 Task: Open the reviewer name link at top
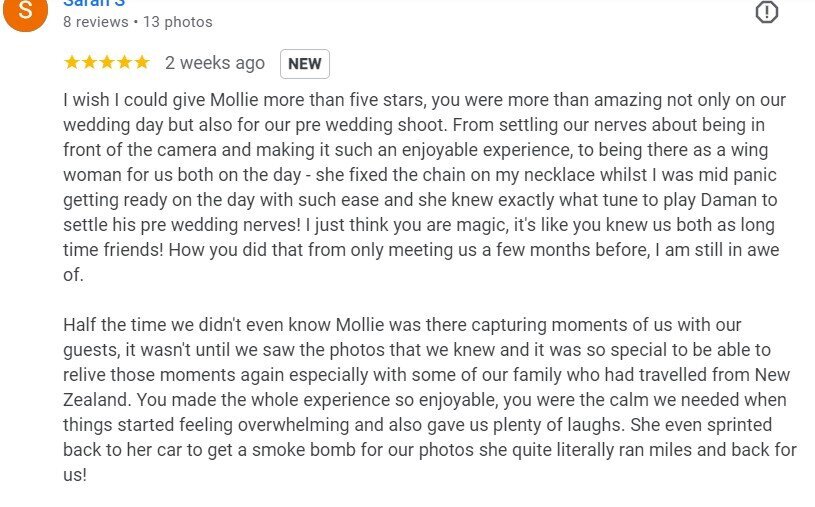tap(94, 3)
